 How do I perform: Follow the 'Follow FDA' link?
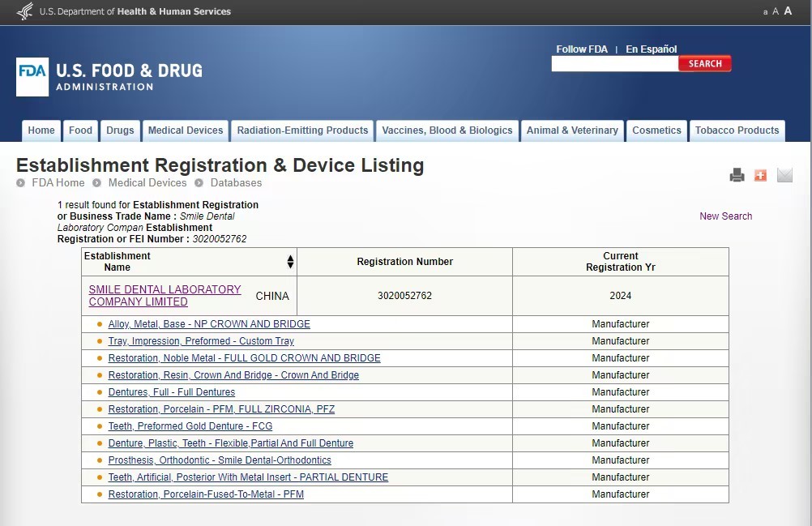click(582, 49)
